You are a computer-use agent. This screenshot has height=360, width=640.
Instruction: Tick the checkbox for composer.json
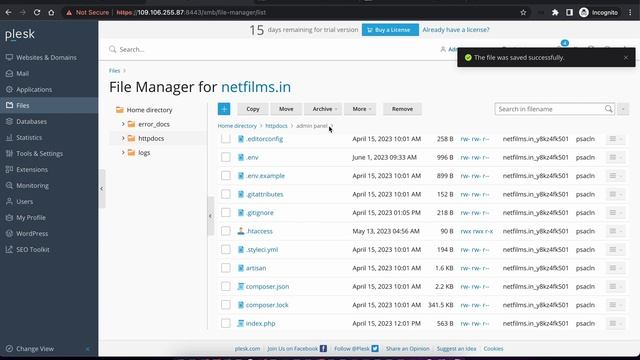(x=226, y=287)
